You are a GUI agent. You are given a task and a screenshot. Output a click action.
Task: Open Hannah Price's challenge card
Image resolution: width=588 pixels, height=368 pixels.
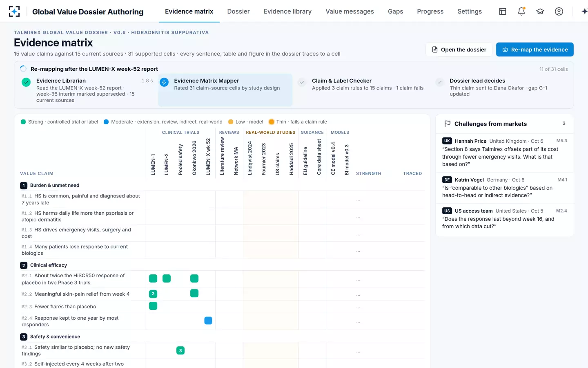tap(505, 153)
